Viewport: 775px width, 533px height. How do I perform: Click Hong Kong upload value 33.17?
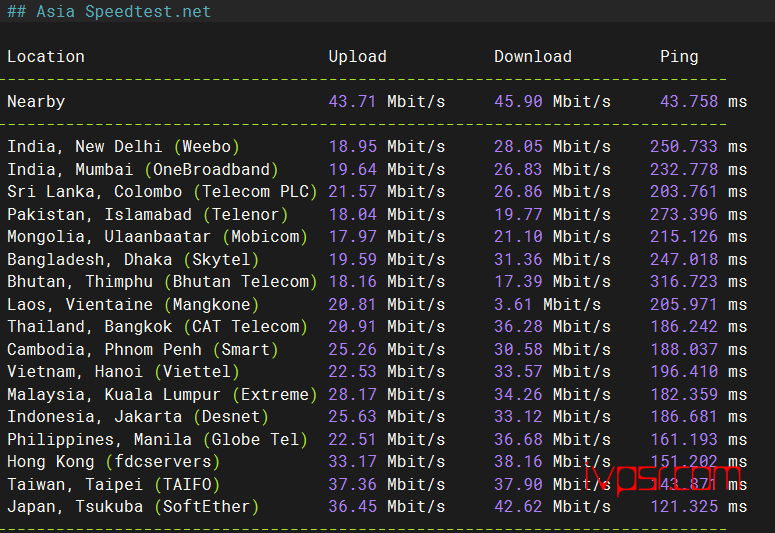[352, 461]
